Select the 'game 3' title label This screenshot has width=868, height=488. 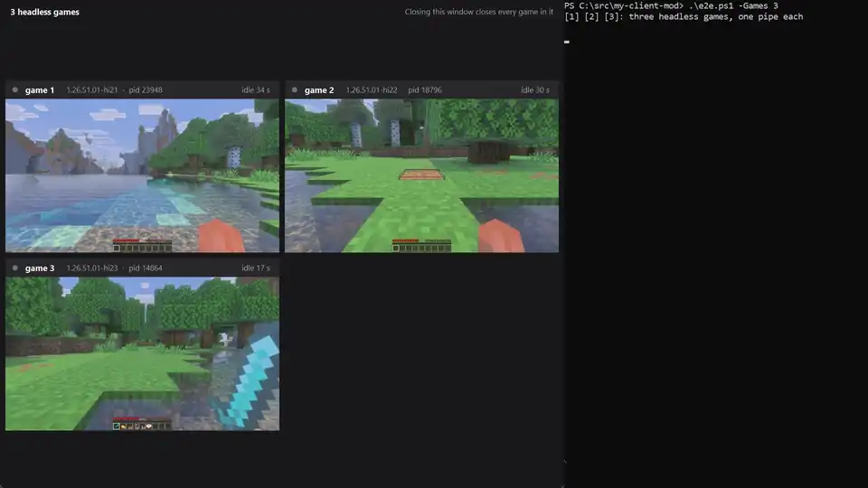click(x=40, y=268)
